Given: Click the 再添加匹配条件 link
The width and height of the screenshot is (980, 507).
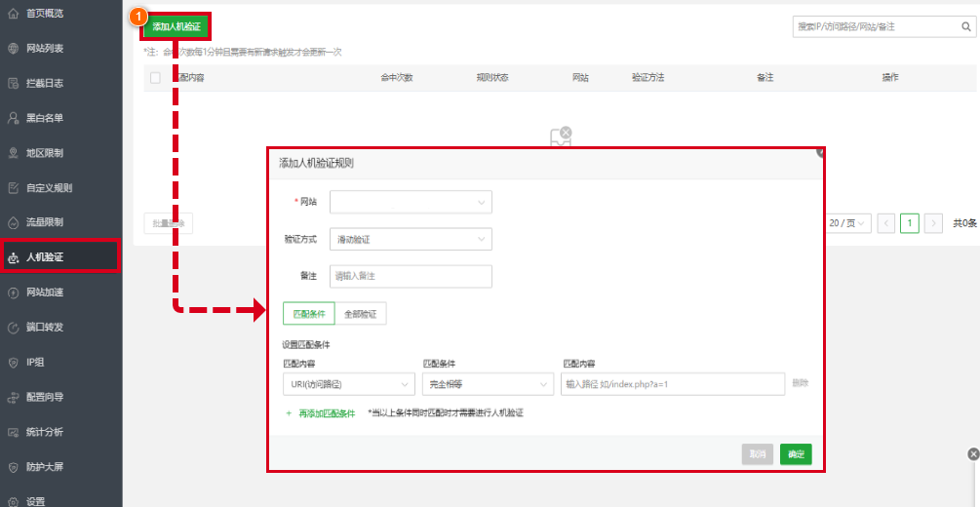Looking at the screenshot, I should (x=327, y=413).
